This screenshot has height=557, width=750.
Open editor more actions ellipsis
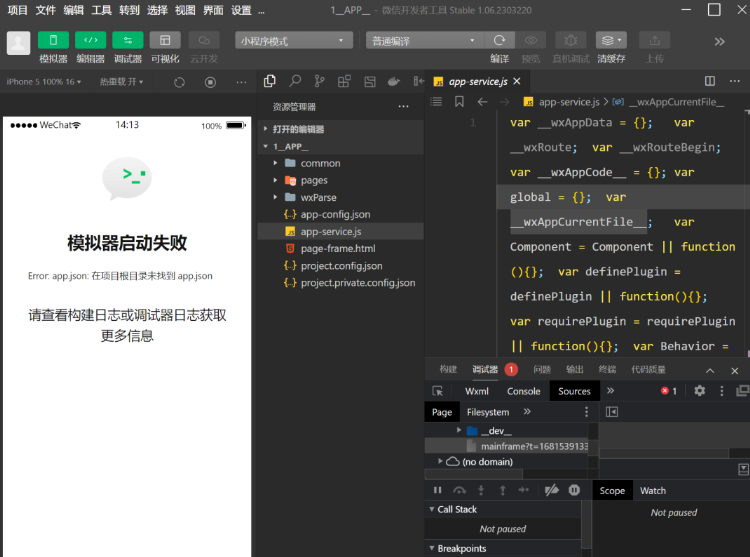click(735, 81)
